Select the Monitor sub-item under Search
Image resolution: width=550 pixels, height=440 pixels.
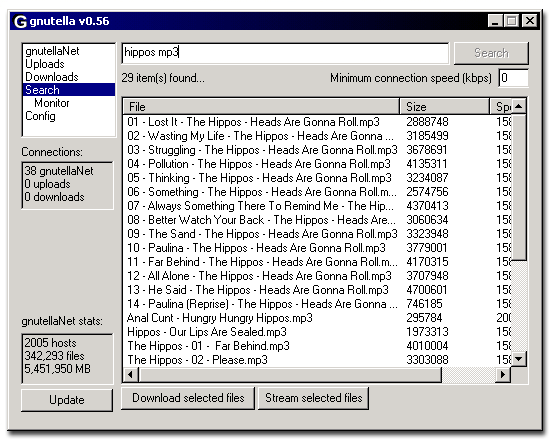(x=52, y=103)
